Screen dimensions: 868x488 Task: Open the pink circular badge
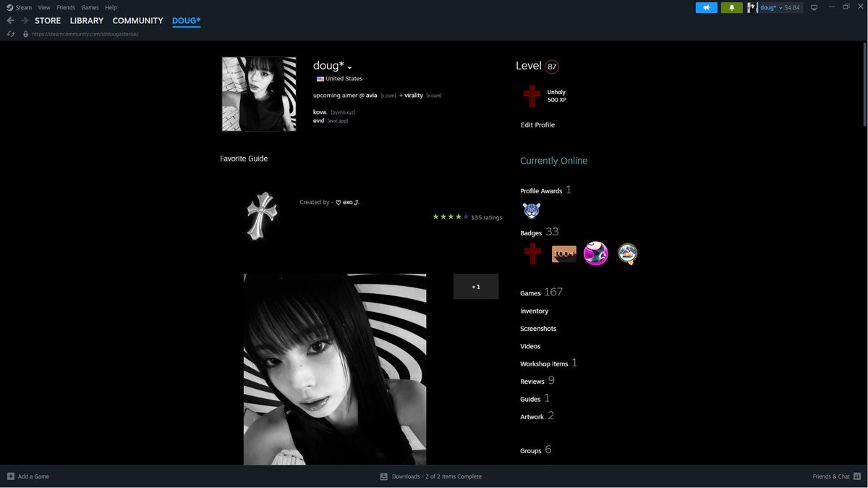click(x=596, y=253)
